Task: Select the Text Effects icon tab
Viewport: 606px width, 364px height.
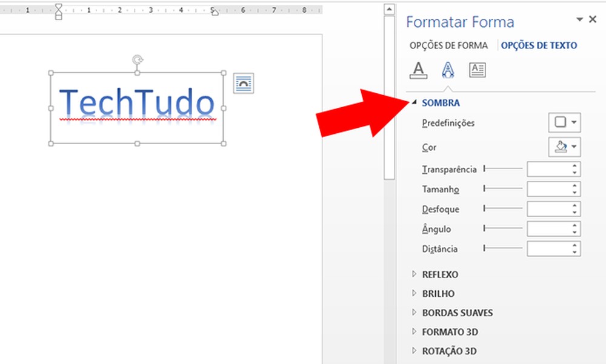Action: pyautogui.click(x=448, y=70)
